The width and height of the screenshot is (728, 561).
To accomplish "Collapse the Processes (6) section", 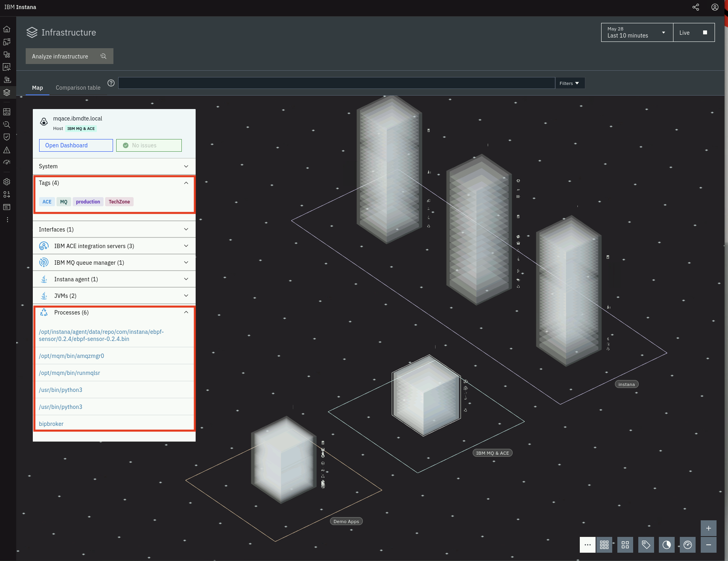I will 114,313.
